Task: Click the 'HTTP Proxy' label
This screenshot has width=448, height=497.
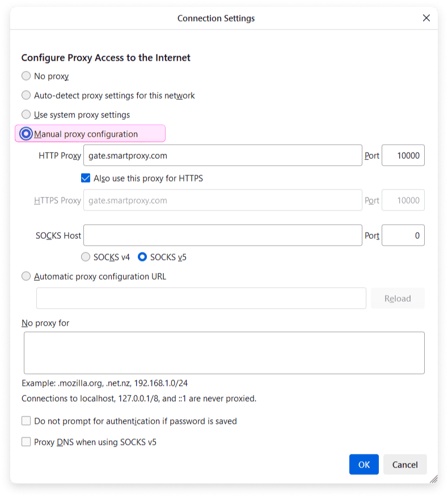Action: [60, 155]
